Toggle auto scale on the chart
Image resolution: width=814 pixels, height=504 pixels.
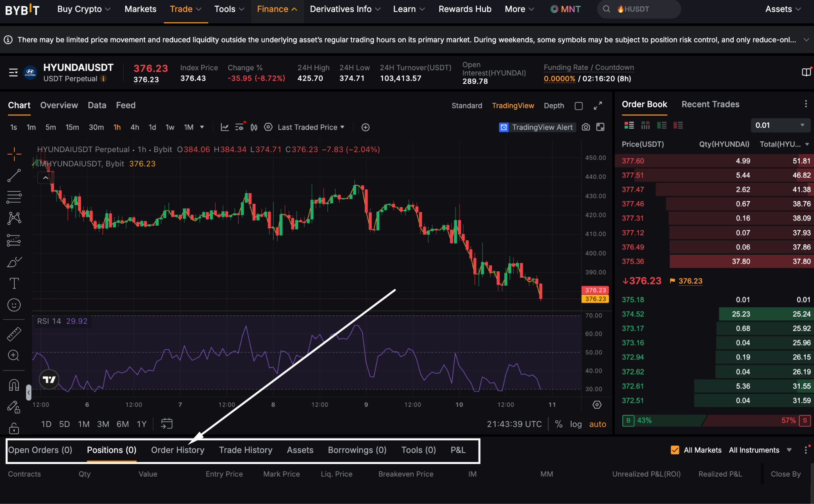click(598, 424)
